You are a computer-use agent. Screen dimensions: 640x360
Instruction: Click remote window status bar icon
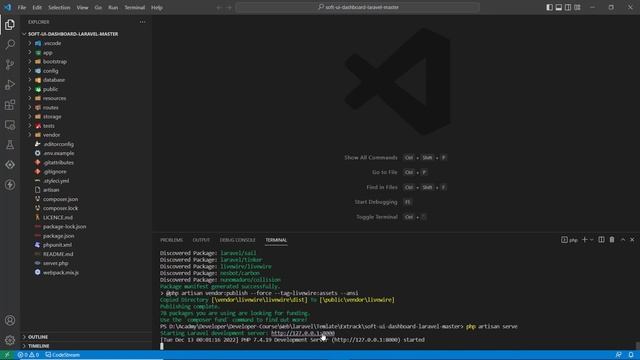point(7,355)
